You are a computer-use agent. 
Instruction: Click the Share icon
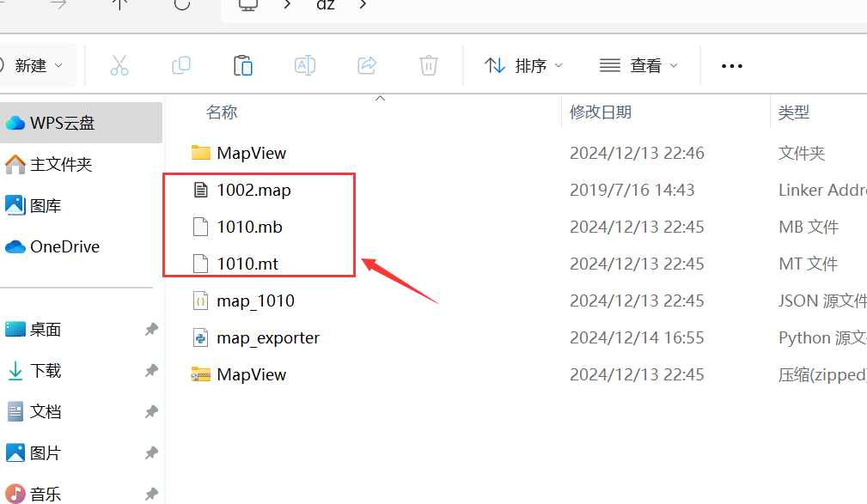point(367,65)
